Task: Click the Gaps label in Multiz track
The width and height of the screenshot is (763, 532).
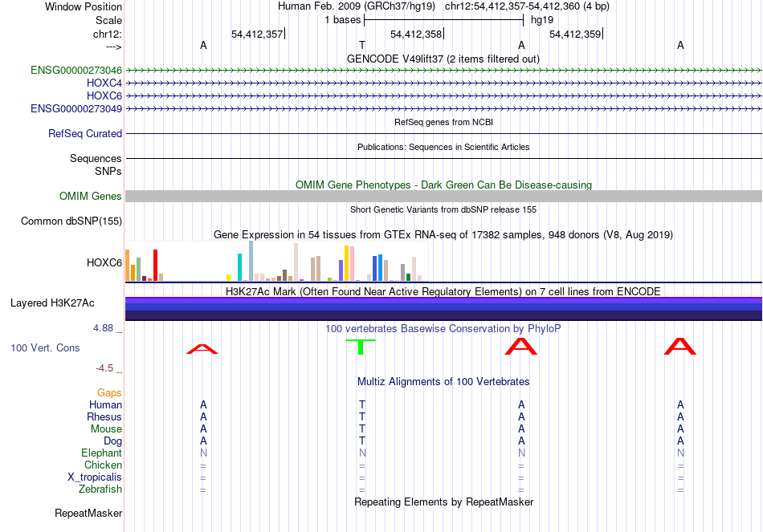Action: coord(109,392)
